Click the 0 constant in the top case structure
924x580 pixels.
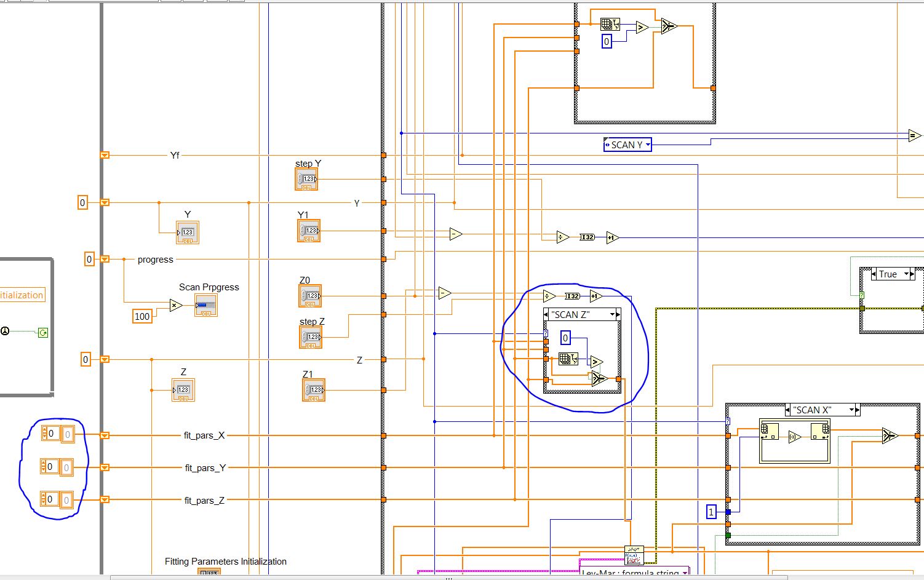tap(607, 41)
